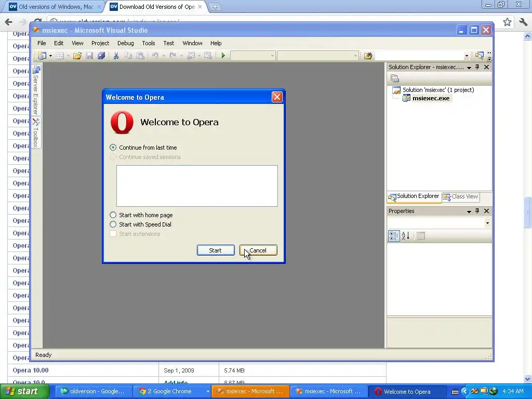Click the Cancel button in Opera dialog

click(258, 250)
